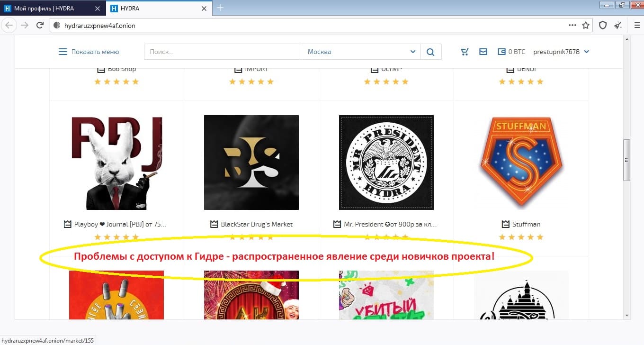
Task: Reload the current page
Action: (x=40, y=26)
